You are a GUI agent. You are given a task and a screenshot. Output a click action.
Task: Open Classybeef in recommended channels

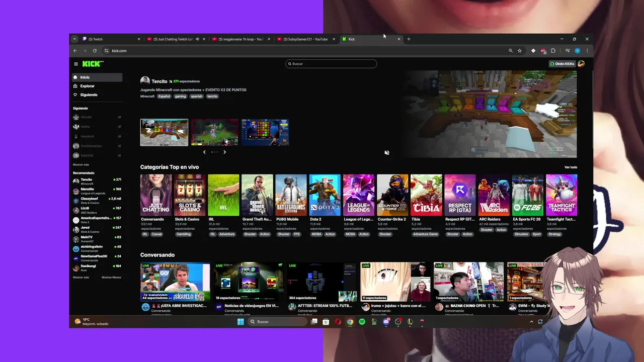[x=97, y=201]
